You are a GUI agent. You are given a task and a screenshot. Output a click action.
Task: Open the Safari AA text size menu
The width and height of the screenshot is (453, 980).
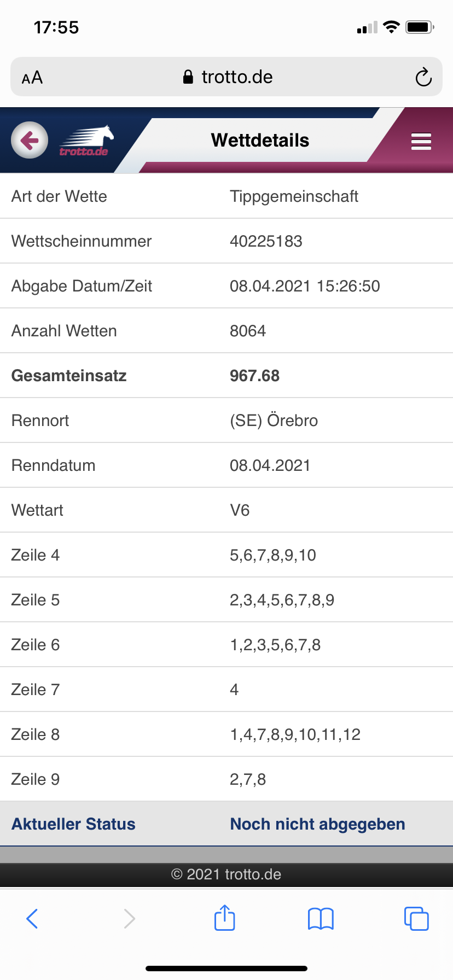coord(32,78)
